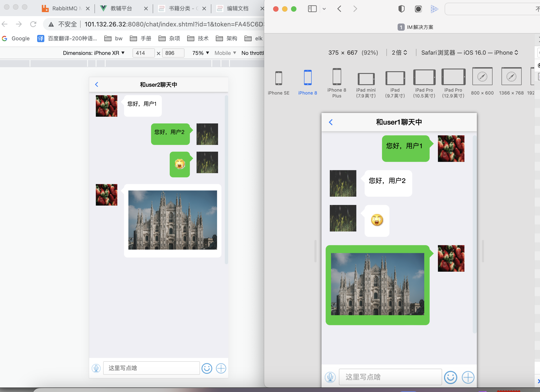540x392 pixels.
Task: Click Safari camera extension icon
Action: [418, 9]
